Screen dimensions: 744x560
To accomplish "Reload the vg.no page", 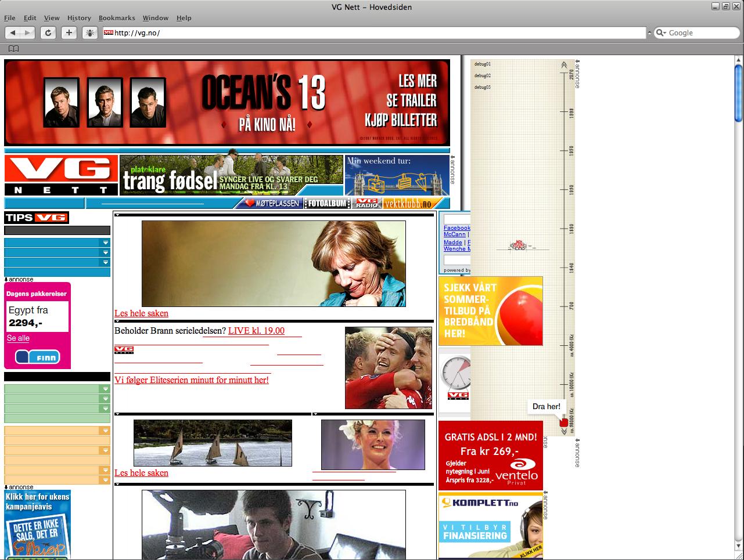I will click(x=48, y=33).
